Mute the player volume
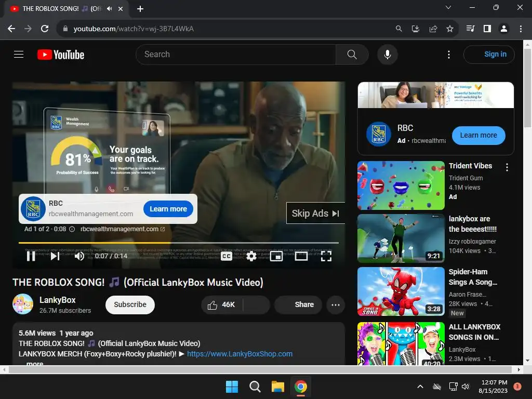Image resolution: width=532 pixels, height=399 pixels. click(79, 256)
